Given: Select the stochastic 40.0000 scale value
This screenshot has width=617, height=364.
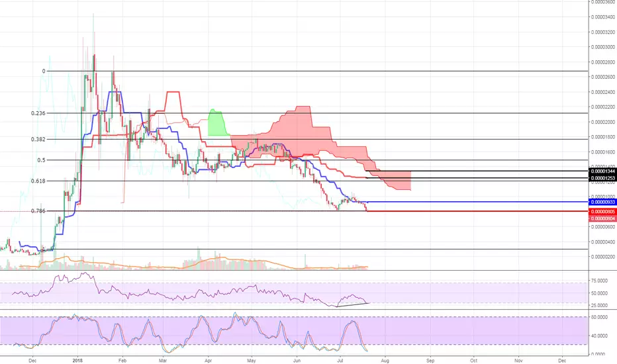Looking at the screenshot, I should coord(599,336).
